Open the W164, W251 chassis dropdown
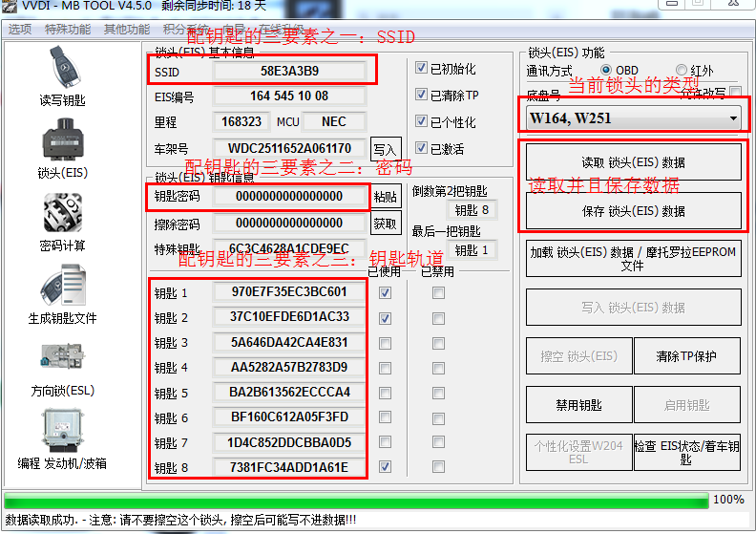This screenshot has height=534, width=756. 633,118
